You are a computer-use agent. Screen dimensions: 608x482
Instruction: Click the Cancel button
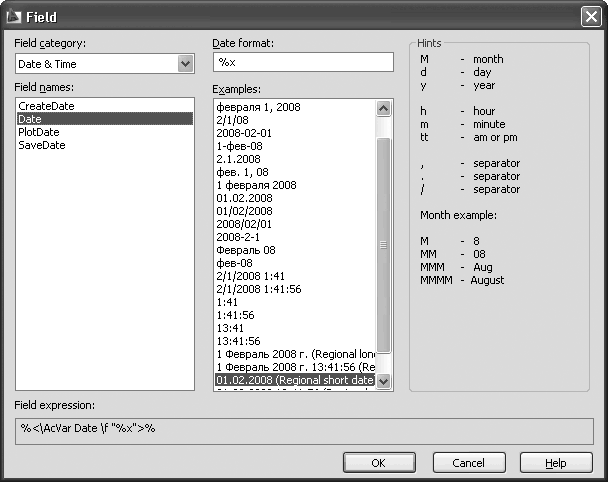tap(469, 463)
